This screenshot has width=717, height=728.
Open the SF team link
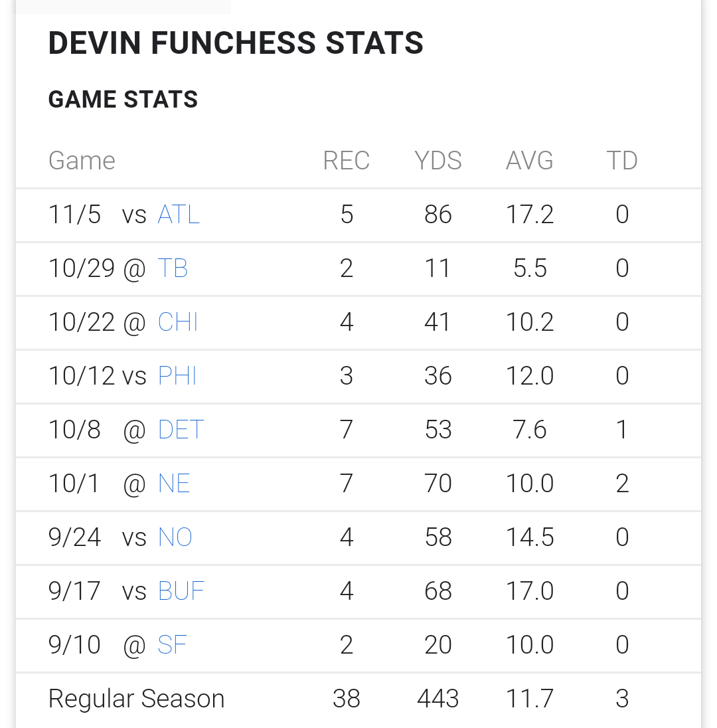point(172,645)
